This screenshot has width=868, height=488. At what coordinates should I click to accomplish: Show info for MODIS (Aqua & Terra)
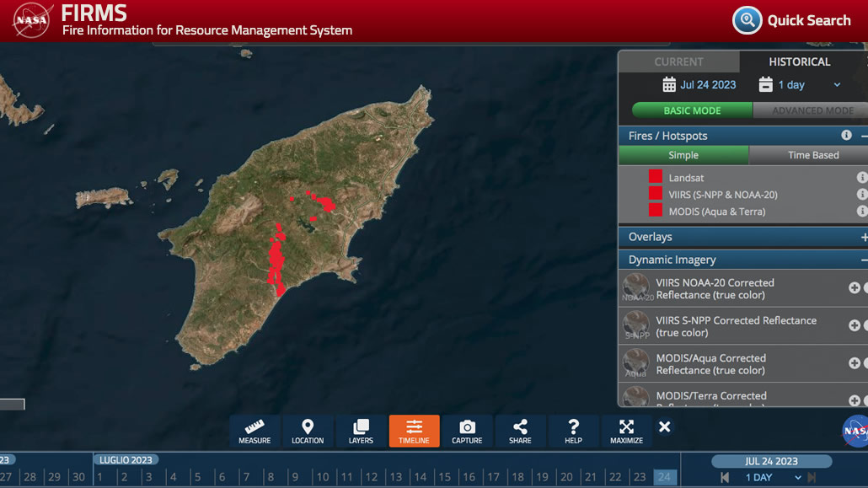pyautogui.click(x=862, y=211)
